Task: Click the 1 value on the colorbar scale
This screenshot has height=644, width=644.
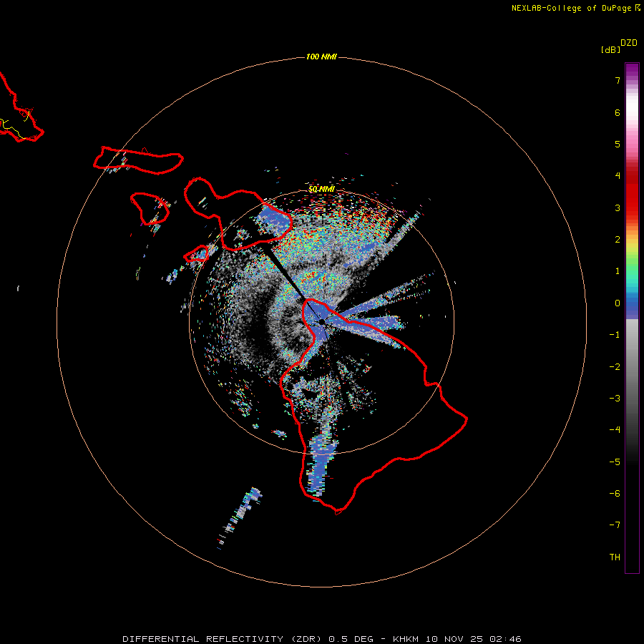Action: 618,271
